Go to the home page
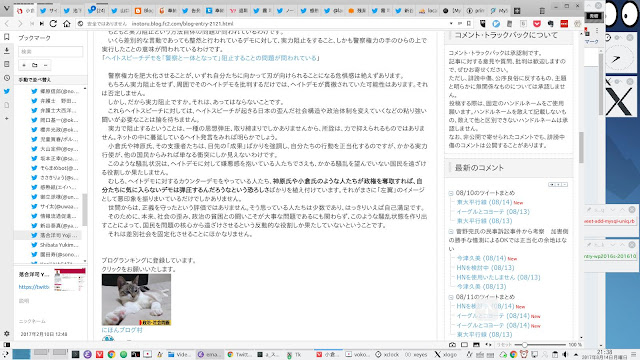 (x=67, y=24)
